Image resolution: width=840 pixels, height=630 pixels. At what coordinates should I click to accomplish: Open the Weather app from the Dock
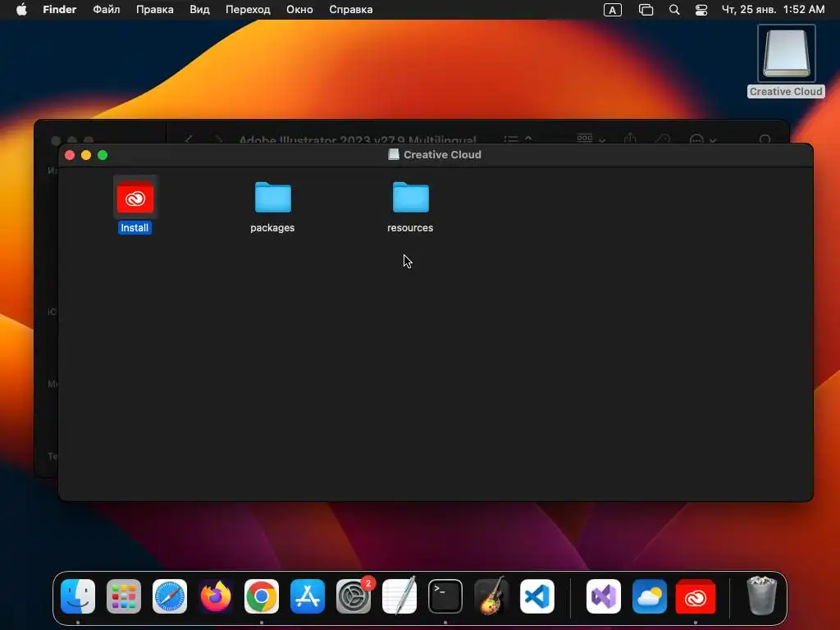pos(650,596)
